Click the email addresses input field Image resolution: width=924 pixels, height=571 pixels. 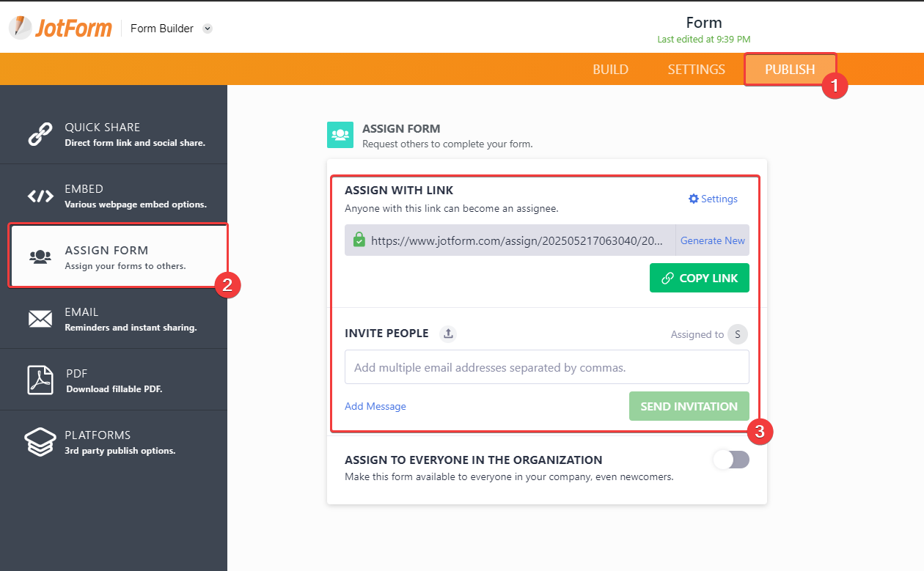tap(546, 366)
